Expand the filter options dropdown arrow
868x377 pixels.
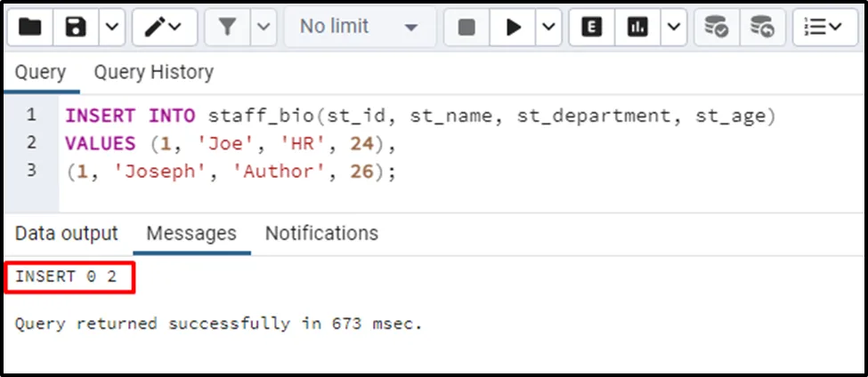263,28
